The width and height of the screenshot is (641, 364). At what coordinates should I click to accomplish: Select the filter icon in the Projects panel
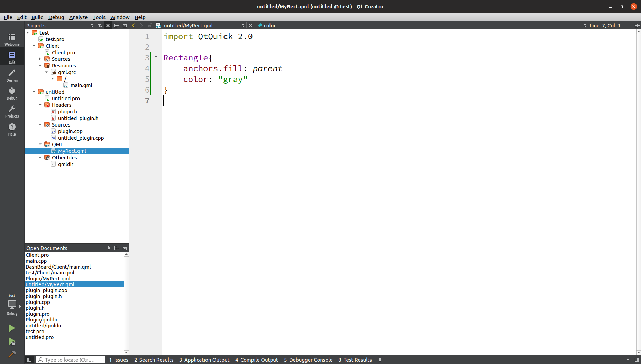click(x=100, y=25)
